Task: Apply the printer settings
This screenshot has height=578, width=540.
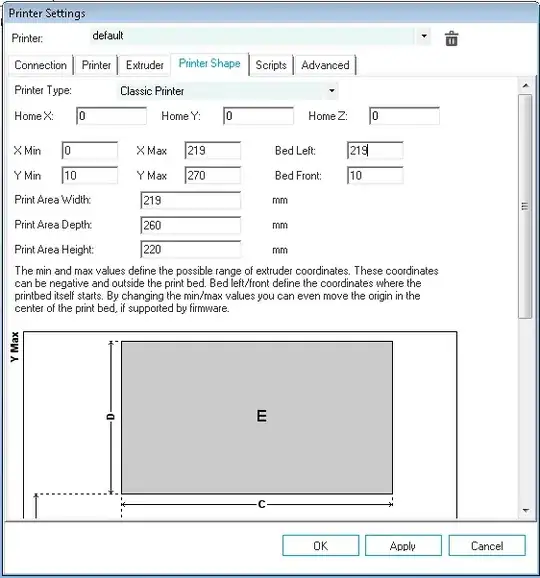Action: pyautogui.click(x=403, y=546)
